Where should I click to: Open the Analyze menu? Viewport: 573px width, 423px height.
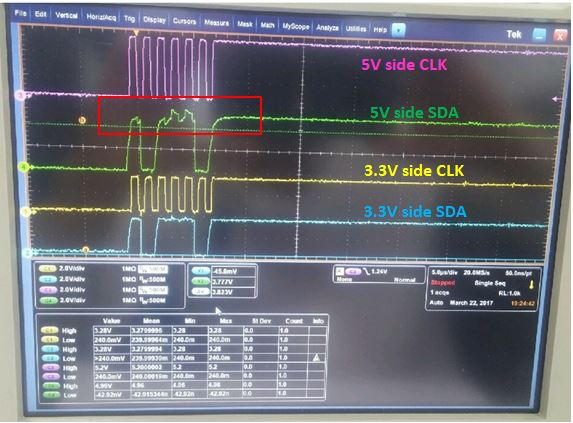coord(327,27)
